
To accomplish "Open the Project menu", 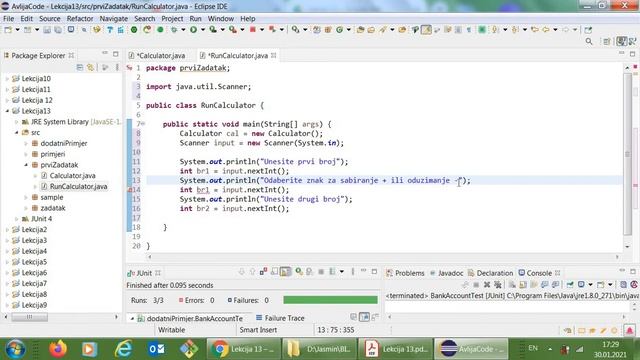I will (172, 18).
